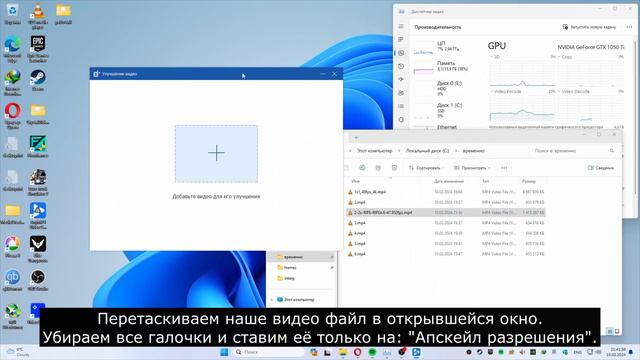Open new tab plus in File Explorer

coord(356,138)
